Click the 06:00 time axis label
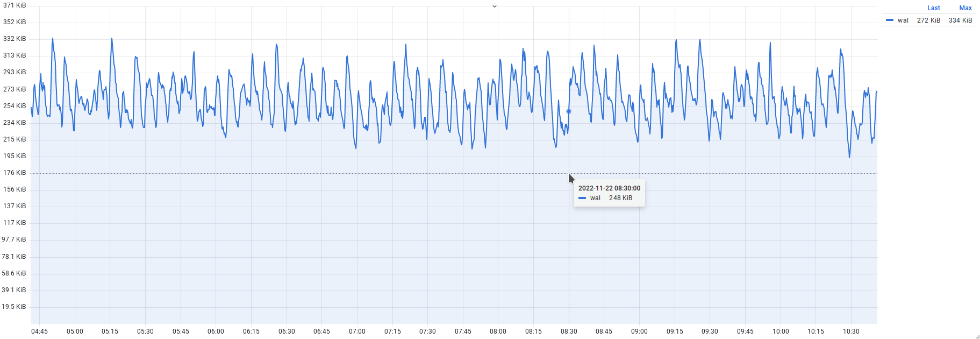980x339 pixels. 216,331
